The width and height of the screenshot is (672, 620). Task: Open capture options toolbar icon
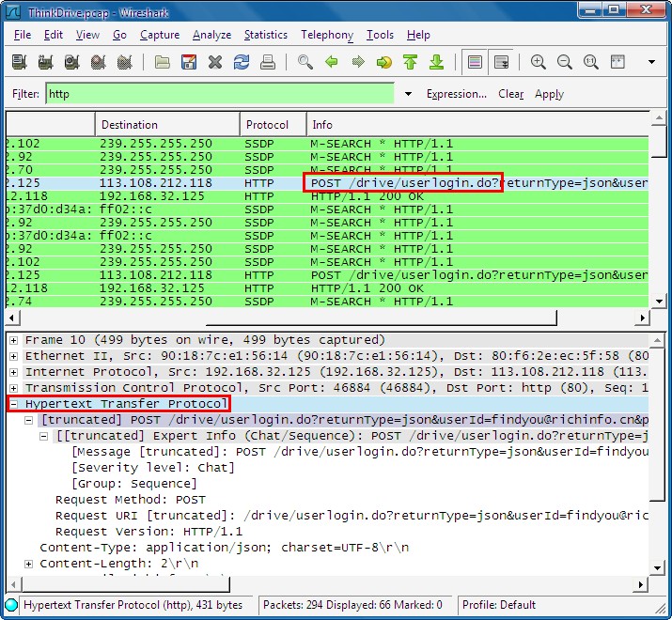45,62
